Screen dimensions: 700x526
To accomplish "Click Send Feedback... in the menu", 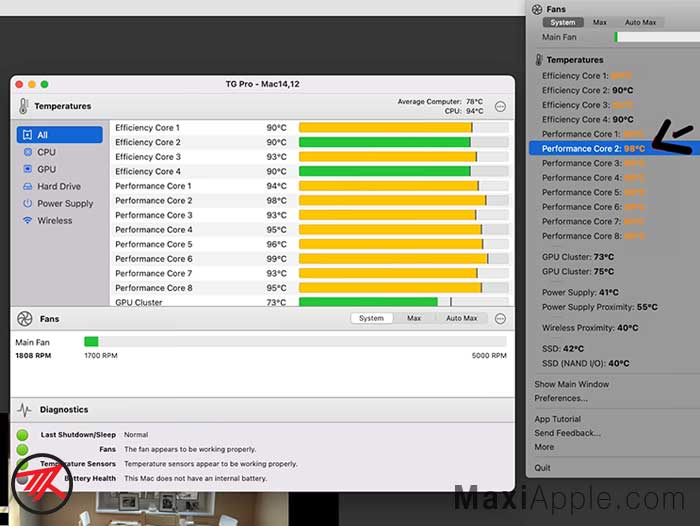I will tap(567, 433).
